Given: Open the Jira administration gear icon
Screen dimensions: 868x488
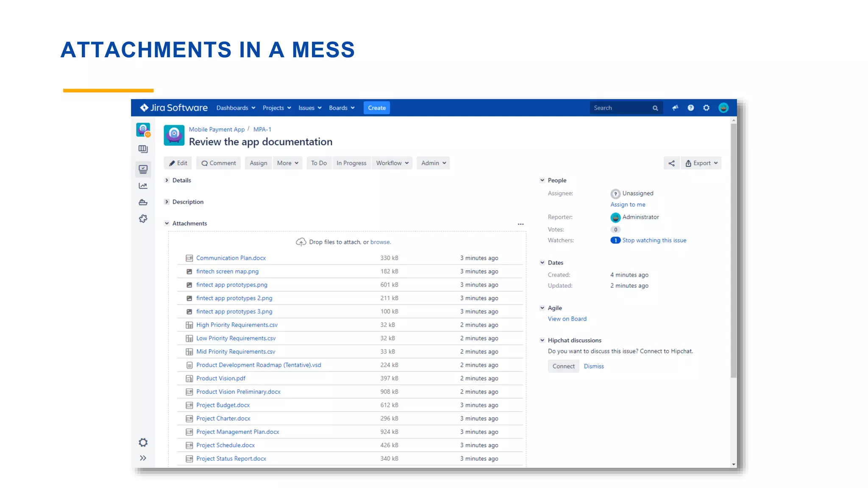Looking at the screenshot, I should pyautogui.click(x=706, y=108).
